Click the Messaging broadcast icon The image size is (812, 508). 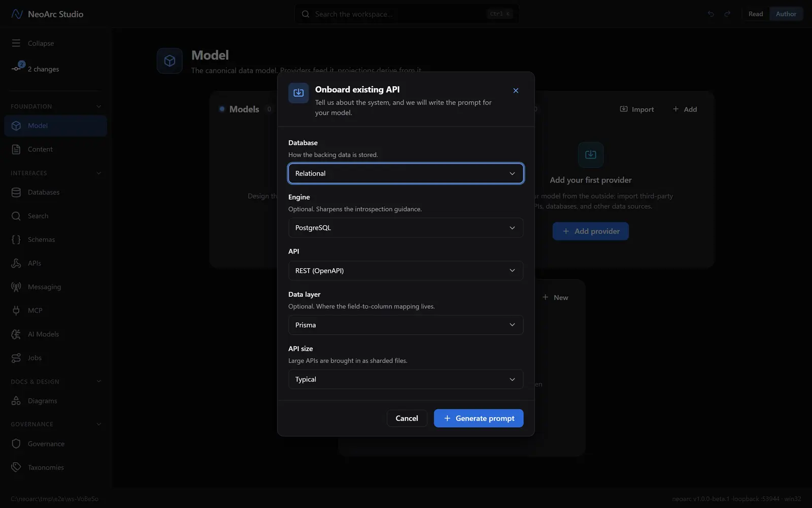tap(16, 287)
